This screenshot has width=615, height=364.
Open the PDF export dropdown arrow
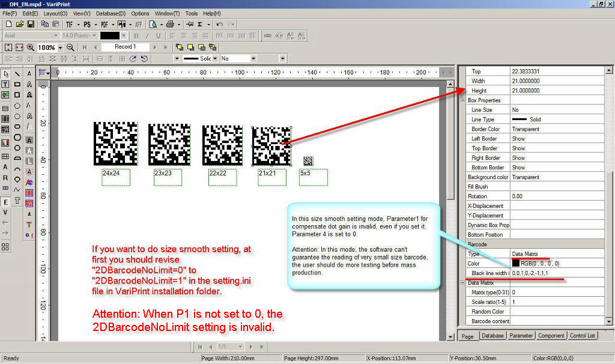[112, 24]
